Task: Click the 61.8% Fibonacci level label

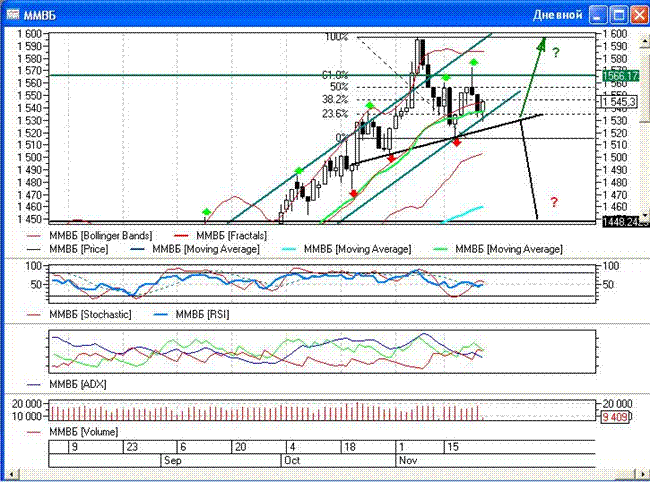Action: 335,75
